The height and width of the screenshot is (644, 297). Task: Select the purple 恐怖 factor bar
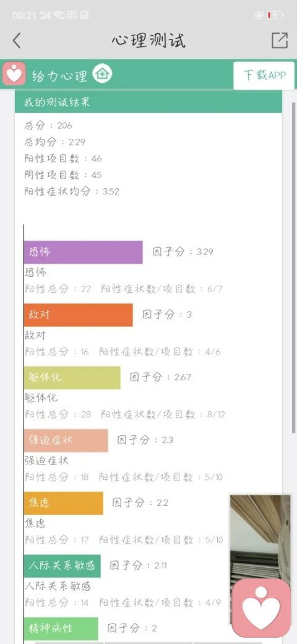pos(83,252)
